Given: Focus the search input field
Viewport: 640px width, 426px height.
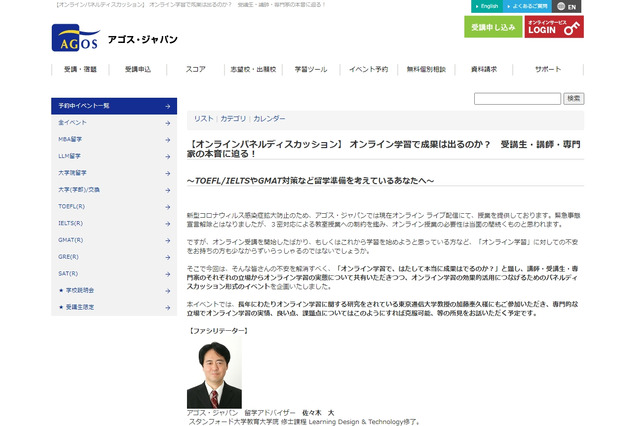Looking at the screenshot, I should (517, 98).
